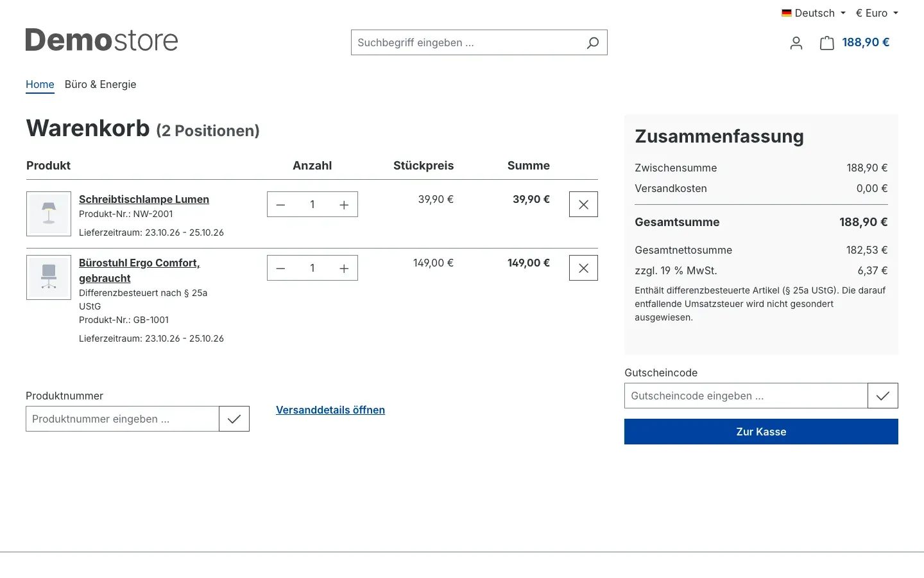Click the Warenkorb heading
This screenshot has height=578, width=924.
88,128
